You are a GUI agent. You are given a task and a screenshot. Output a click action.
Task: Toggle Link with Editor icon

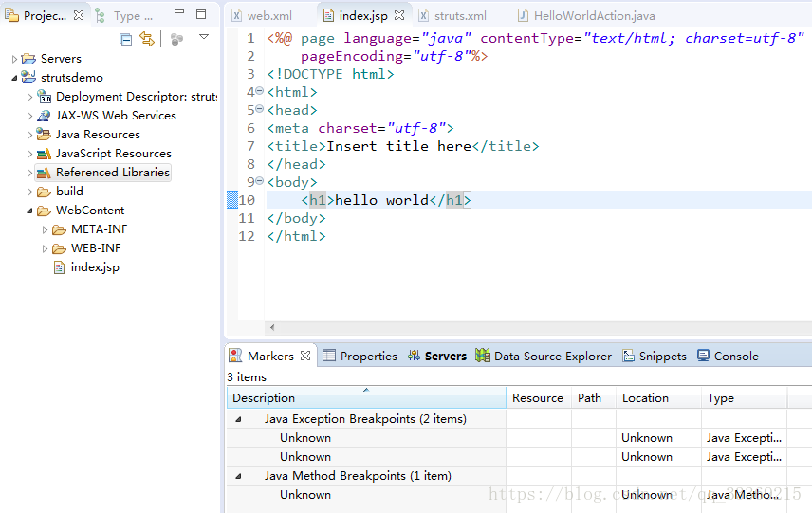[147, 39]
